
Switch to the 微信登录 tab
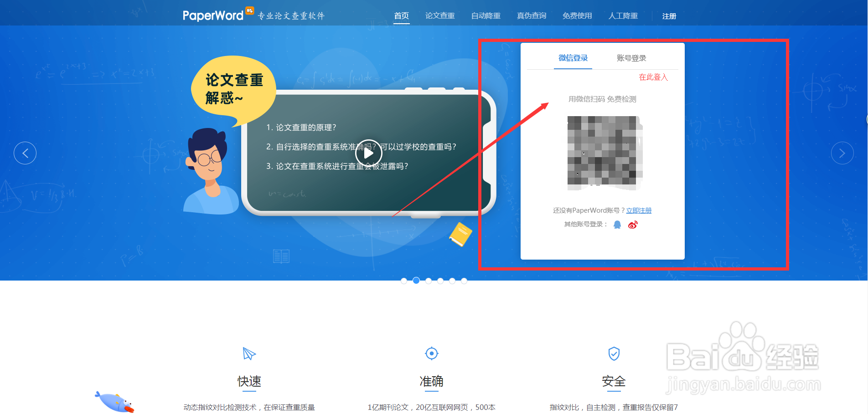(x=573, y=58)
